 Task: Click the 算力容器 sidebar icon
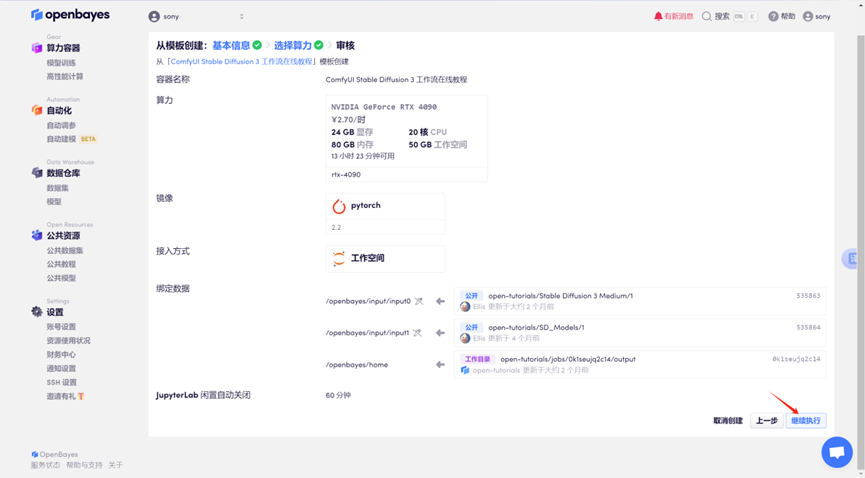37,48
